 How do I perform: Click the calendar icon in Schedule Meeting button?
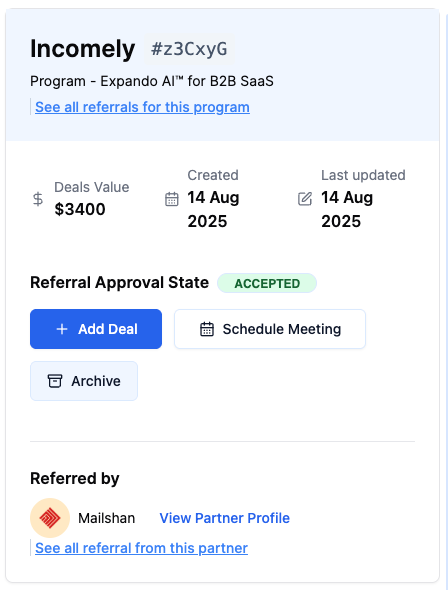[x=207, y=329]
